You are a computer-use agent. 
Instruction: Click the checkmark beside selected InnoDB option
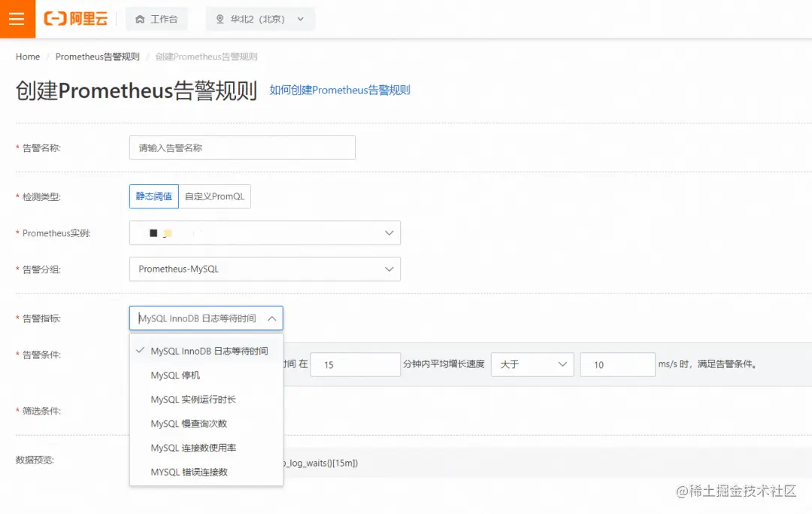140,350
